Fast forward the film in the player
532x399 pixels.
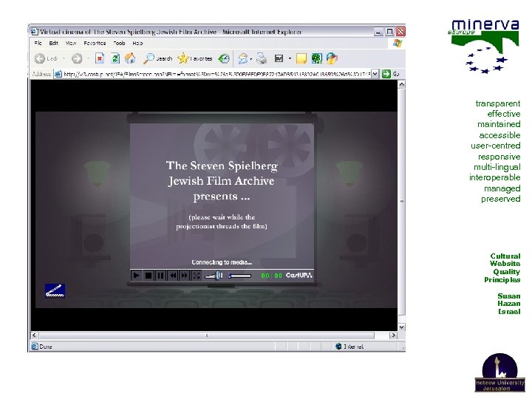[x=184, y=275]
